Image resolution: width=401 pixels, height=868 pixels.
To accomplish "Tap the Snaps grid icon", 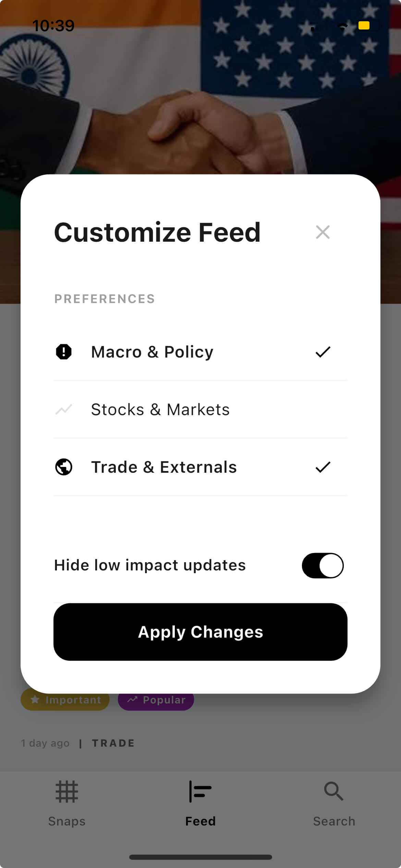I will (x=67, y=792).
